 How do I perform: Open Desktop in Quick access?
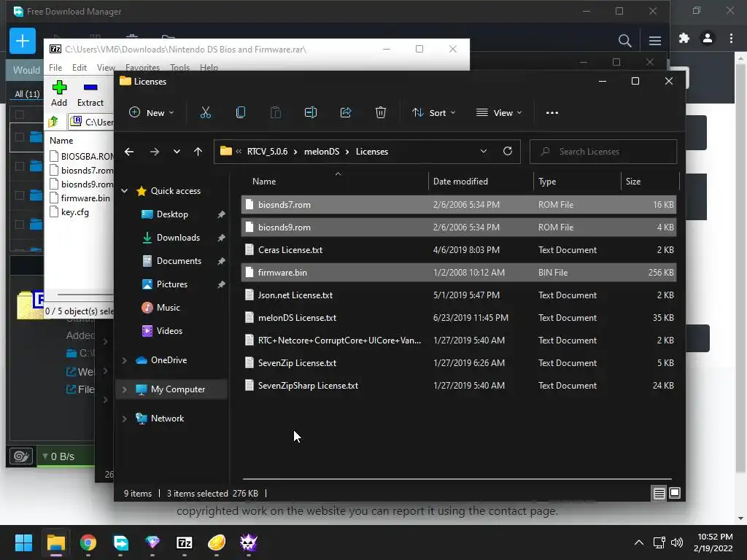pyautogui.click(x=172, y=214)
